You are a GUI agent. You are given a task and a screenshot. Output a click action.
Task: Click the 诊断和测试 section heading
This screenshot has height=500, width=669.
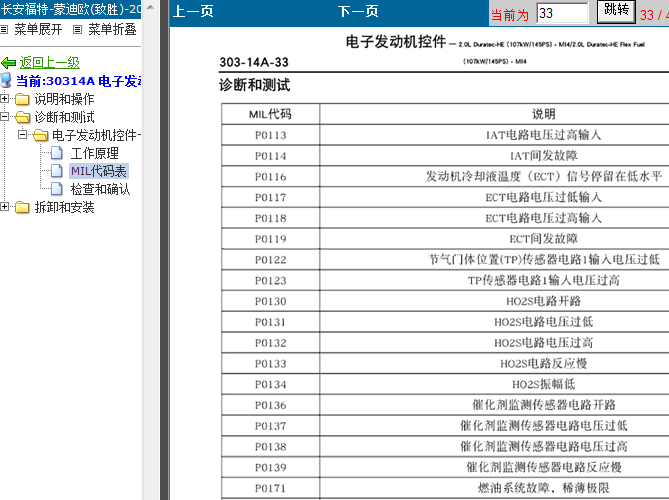coord(255,85)
